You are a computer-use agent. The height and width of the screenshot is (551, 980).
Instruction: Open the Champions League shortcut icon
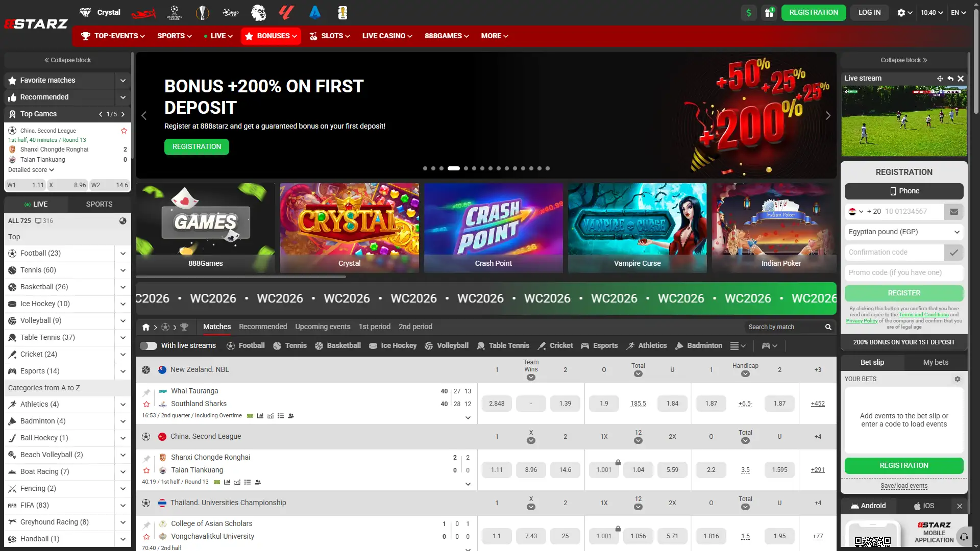tap(175, 13)
